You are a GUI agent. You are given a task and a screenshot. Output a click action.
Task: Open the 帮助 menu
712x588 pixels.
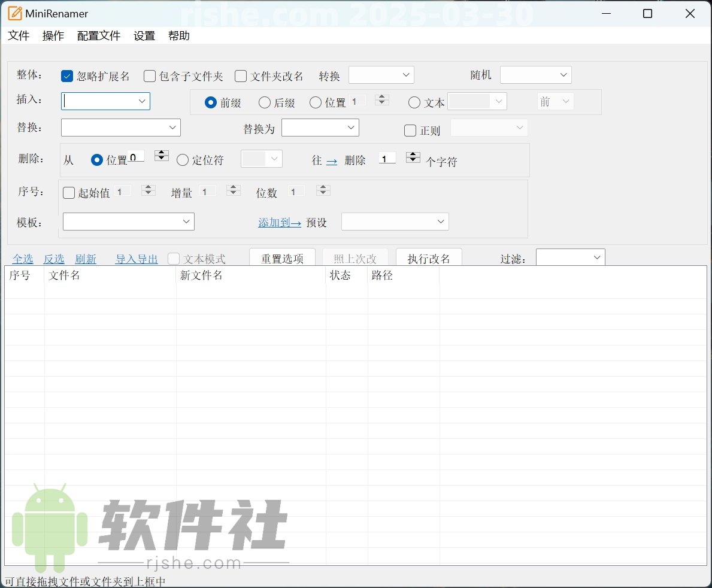click(x=179, y=35)
